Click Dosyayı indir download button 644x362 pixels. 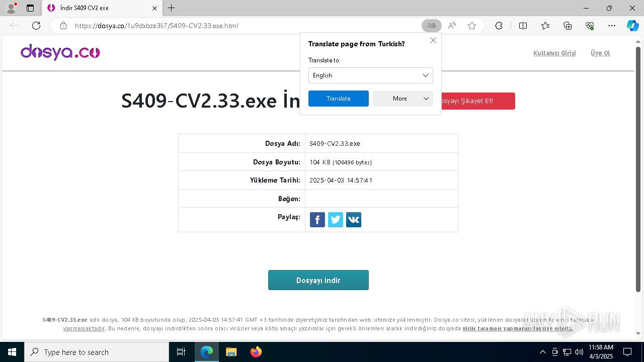tap(318, 280)
